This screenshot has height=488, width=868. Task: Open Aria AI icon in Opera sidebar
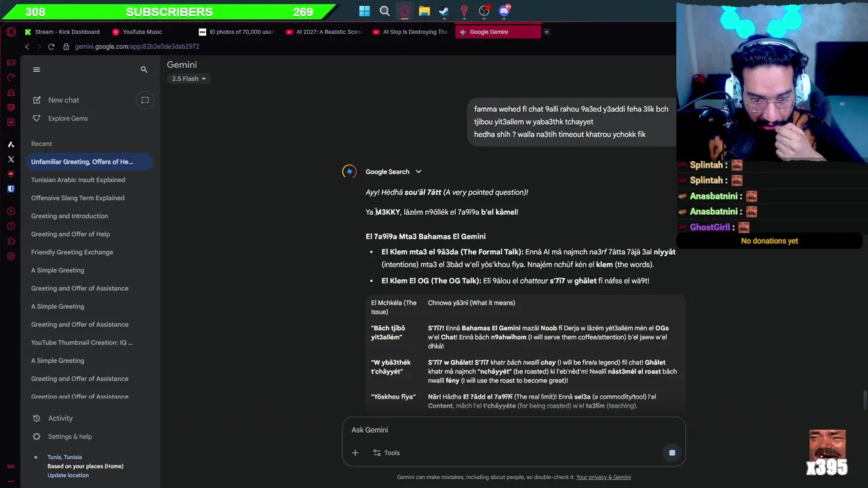11,144
